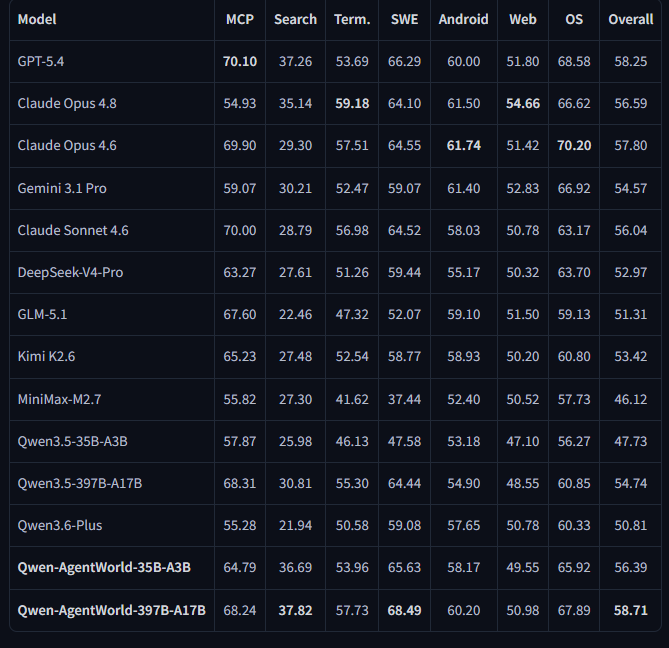
Task: Click GPT-5.4 MCP score 70.10
Action: (240, 61)
